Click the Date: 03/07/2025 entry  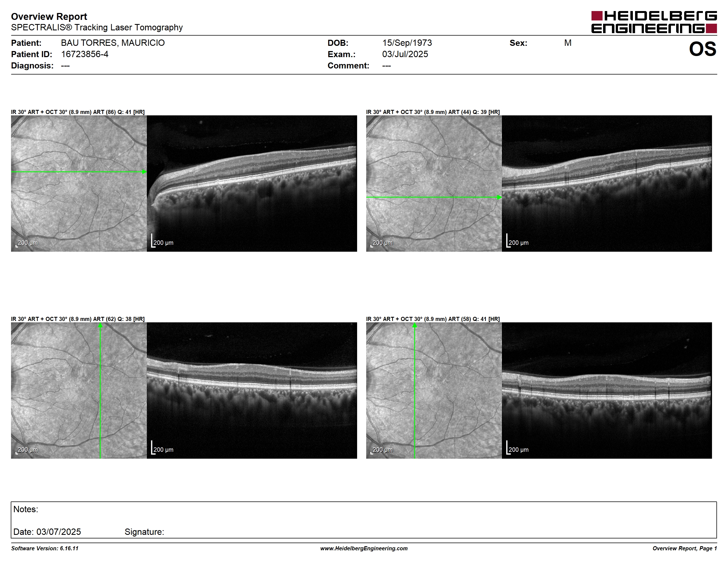pyautogui.click(x=47, y=532)
